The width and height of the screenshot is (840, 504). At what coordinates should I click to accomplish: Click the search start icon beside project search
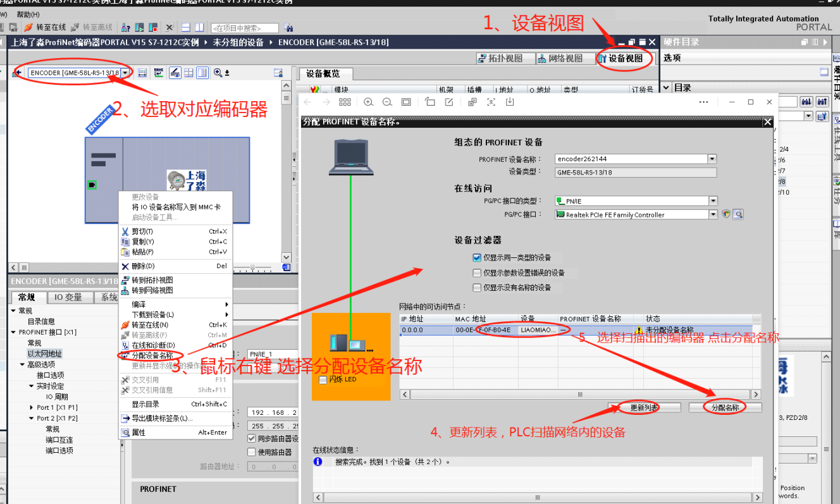tap(288, 28)
